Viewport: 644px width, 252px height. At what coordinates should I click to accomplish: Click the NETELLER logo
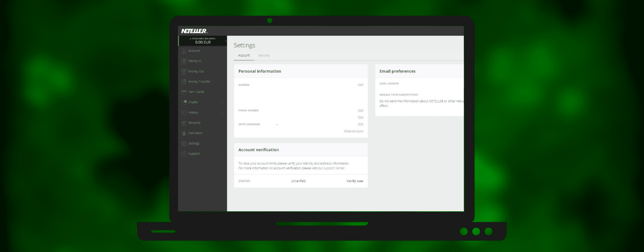click(194, 31)
